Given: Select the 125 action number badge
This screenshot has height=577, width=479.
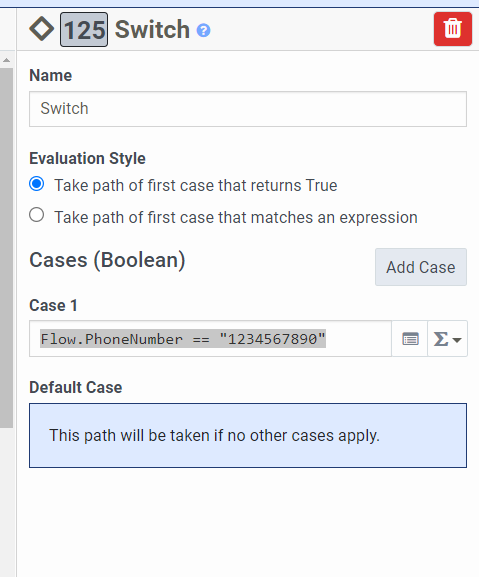Looking at the screenshot, I should pos(84,29).
